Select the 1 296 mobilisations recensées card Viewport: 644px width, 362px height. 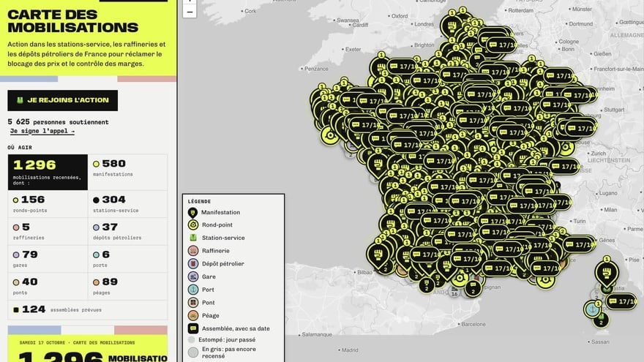pos(48,172)
